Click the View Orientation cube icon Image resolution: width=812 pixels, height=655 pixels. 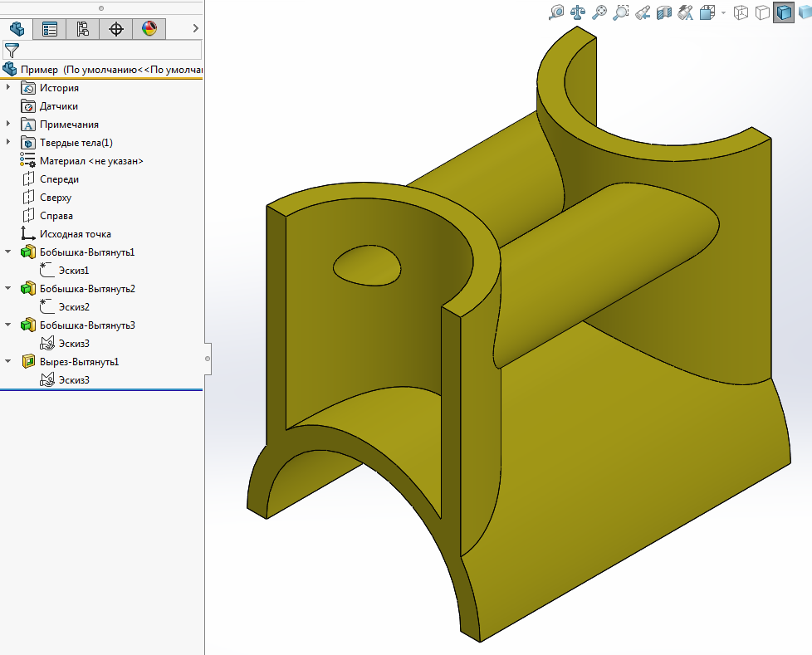click(707, 12)
